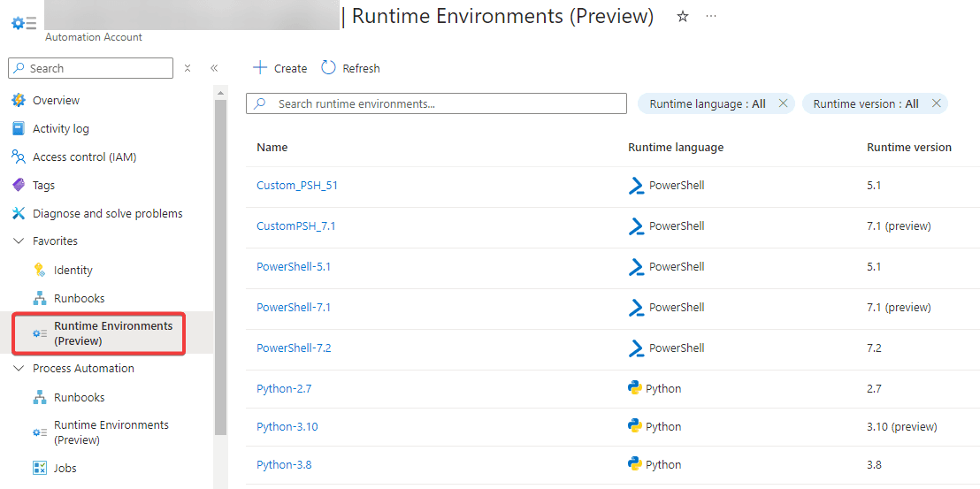Click Runtime Environments gear icon under Process Automation
980x489 pixels.
[x=40, y=432]
